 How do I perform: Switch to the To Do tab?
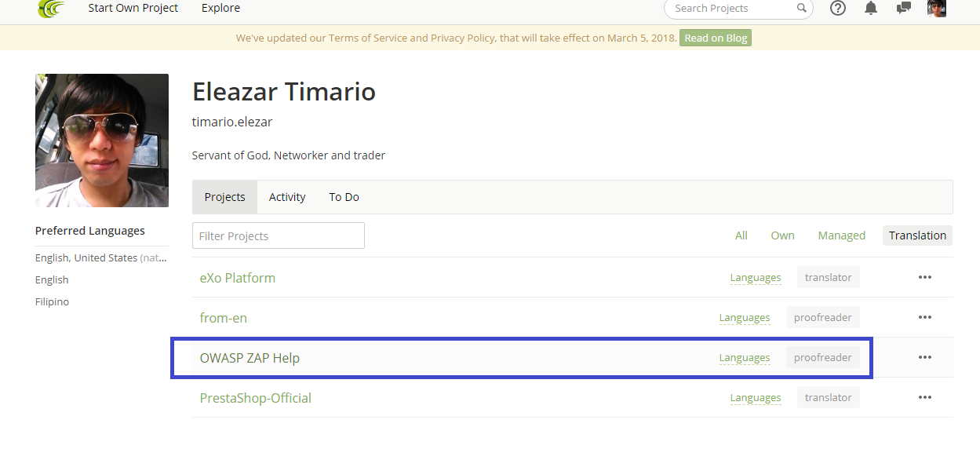pyautogui.click(x=344, y=197)
